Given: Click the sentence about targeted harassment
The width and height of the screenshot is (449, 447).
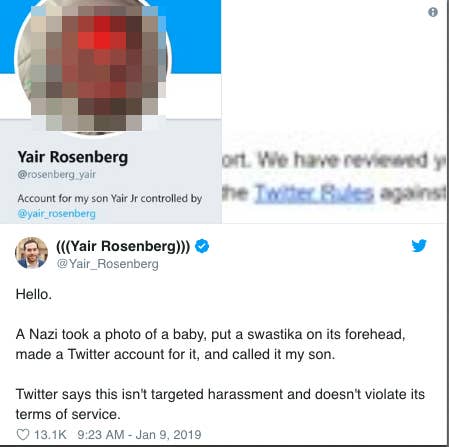Looking at the screenshot, I should pyautogui.click(x=220, y=404).
